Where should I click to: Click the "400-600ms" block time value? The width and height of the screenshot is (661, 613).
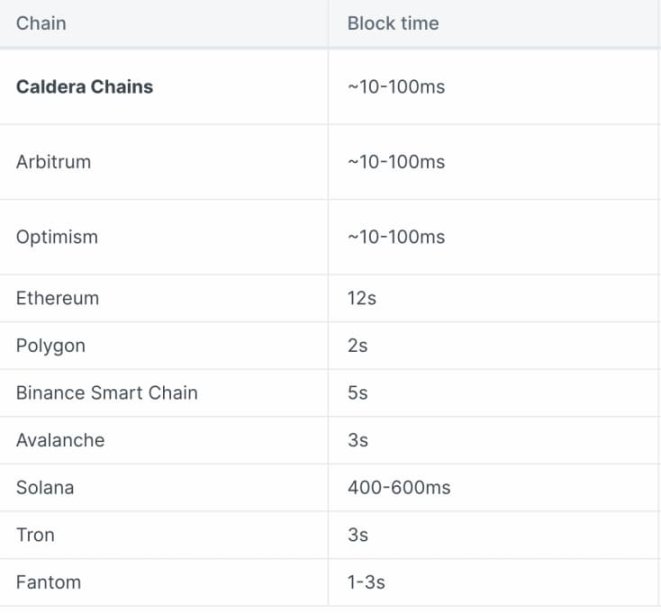(x=399, y=488)
